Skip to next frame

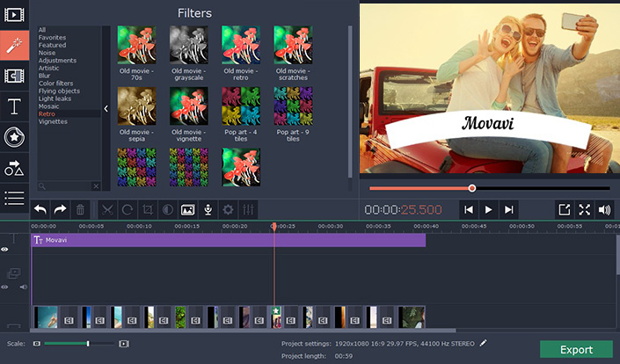[509, 209]
